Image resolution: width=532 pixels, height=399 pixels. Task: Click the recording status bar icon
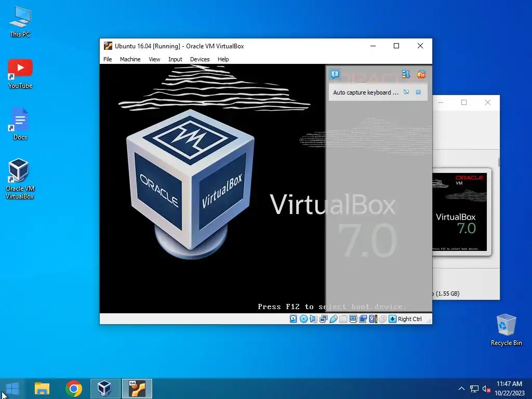(363, 319)
